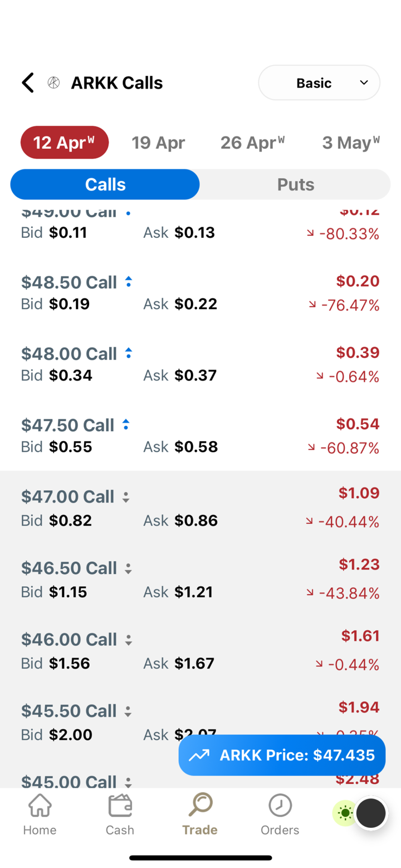The image size is (401, 868).
Task: Switch to the Puts segment
Action: click(295, 184)
